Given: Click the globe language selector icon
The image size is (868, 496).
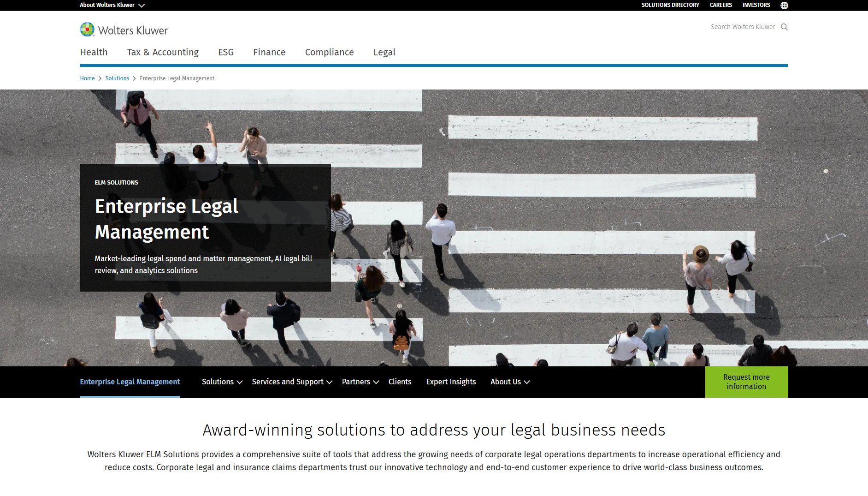Looking at the screenshot, I should [x=784, y=5].
